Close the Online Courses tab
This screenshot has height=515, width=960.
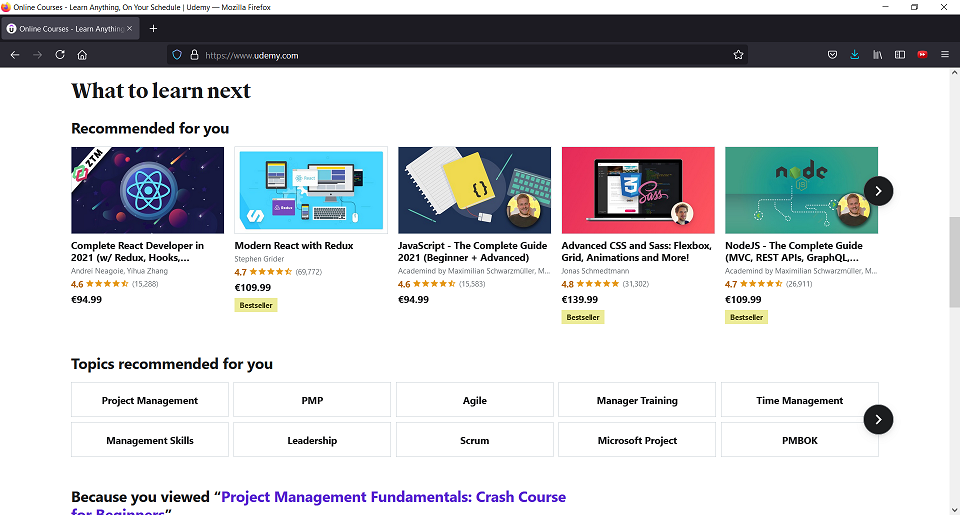[129, 29]
